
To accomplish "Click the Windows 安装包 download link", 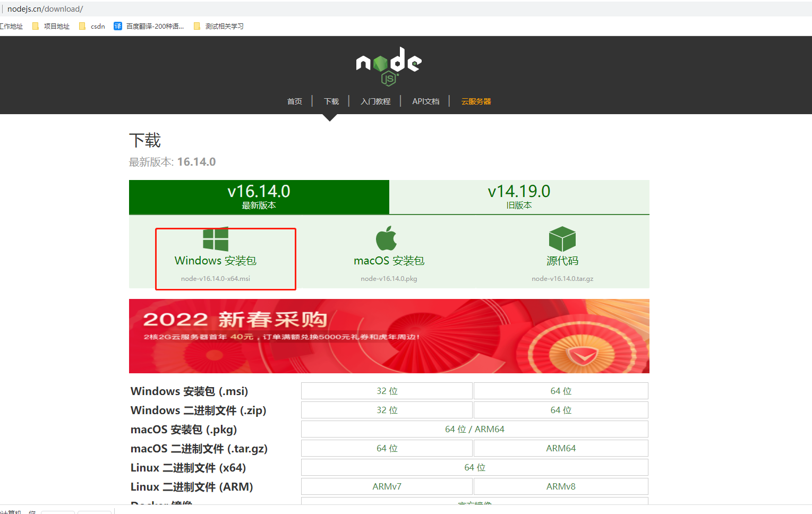I will pyautogui.click(x=216, y=261).
